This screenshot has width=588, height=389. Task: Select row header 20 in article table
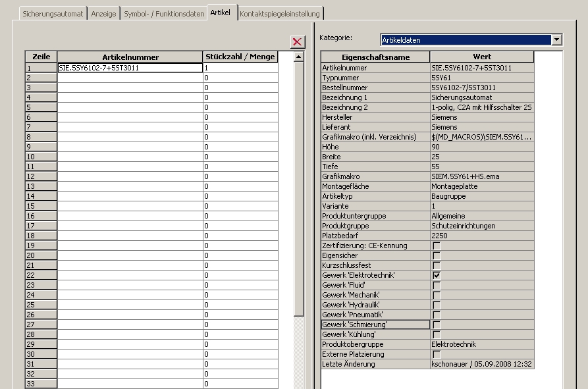coord(41,255)
